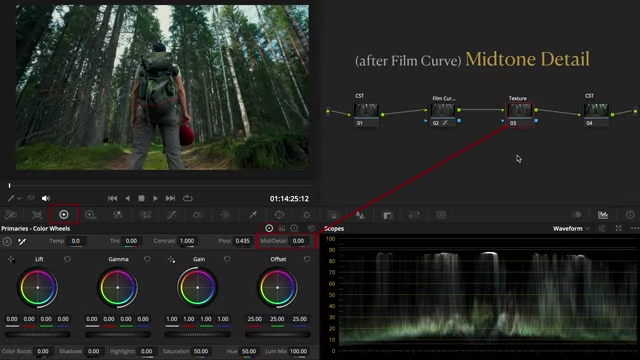Screen dimensions: 640x360
Task: Open scope settings next to Waveform
Action: tap(602, 229)
